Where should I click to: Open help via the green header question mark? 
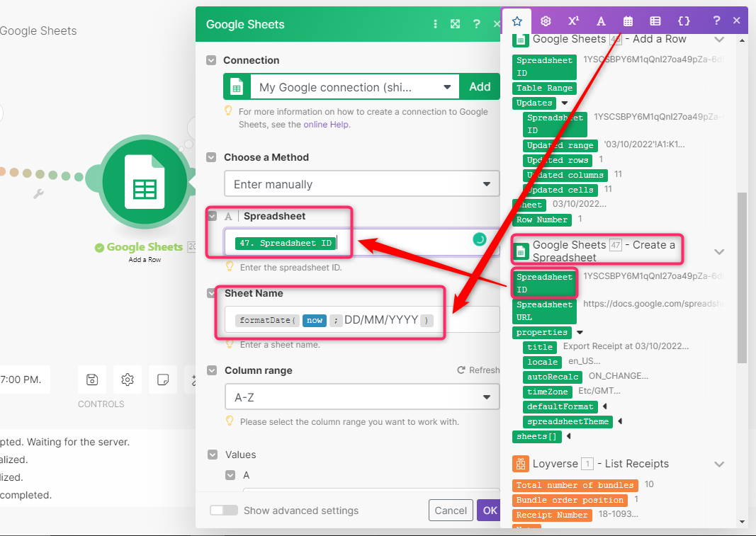point(477,23)
